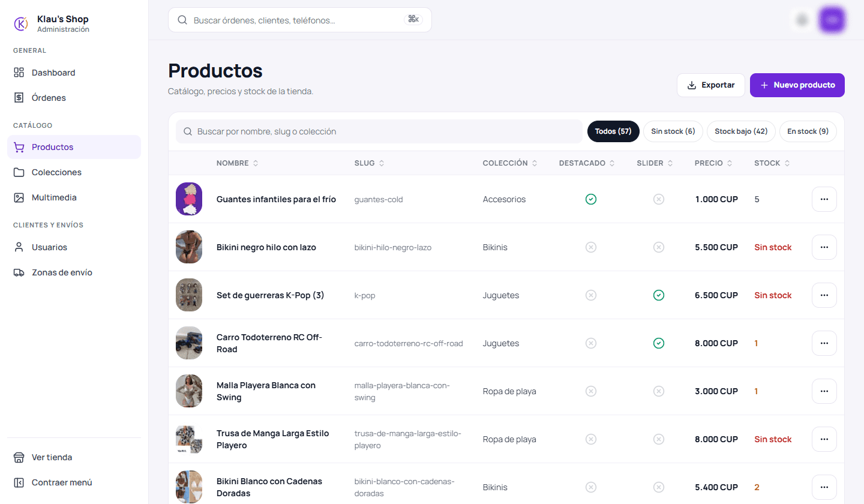Click the purple user avatar in the header
Image resolution: width=864 pixels, height=504 pixels.
832,20
